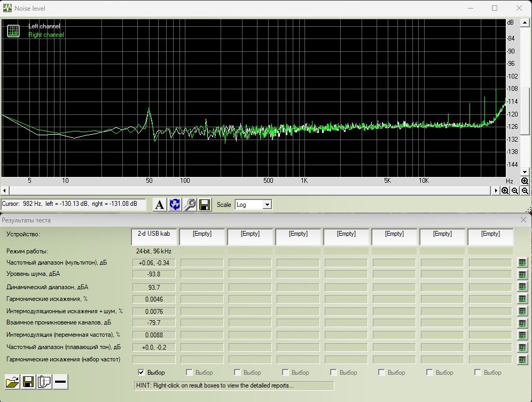Image resolution: width=532 pixels, height=402 pixels.
Task: Click the -93.8 noise level result box
Action: 155,275
